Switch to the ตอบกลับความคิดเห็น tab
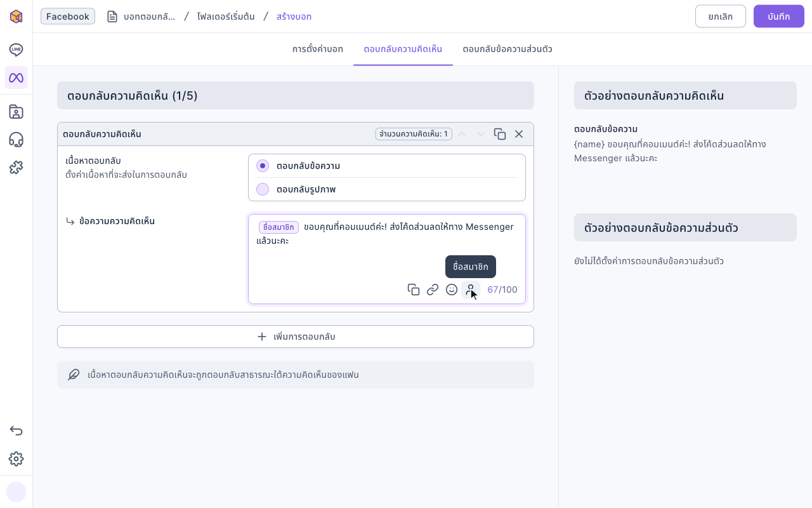Image resolution: width=812 pixels, height=508 pixels. pos(403,49)
